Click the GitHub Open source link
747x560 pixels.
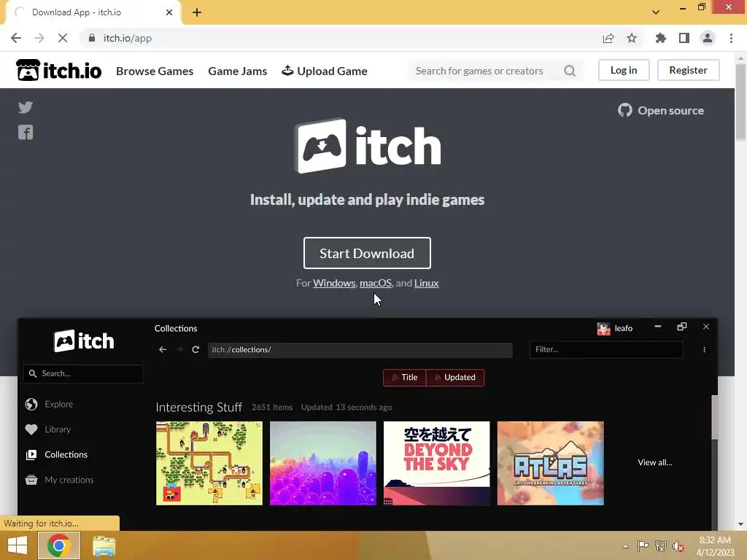(x=661, y=111)
